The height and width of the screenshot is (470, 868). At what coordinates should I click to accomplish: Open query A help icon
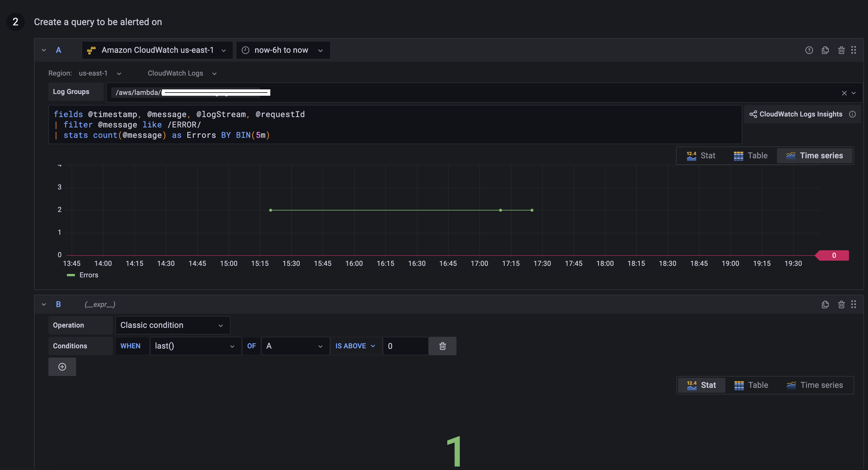pos(809,50)
